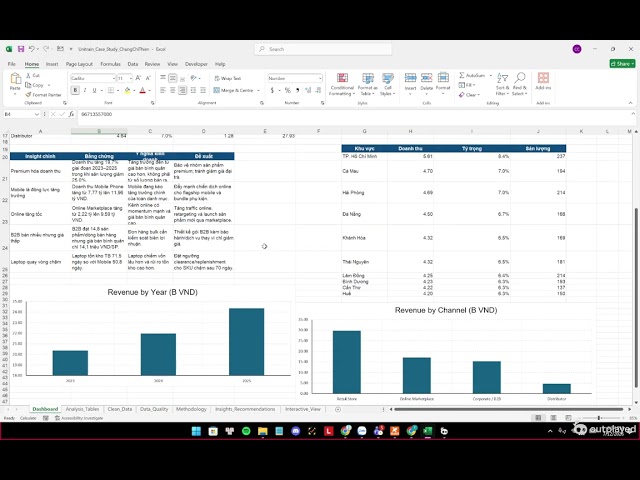This screenshot has width=640, height=480.
Task: Adjust the zoom slider in status bar
Action: coord(599,418)
